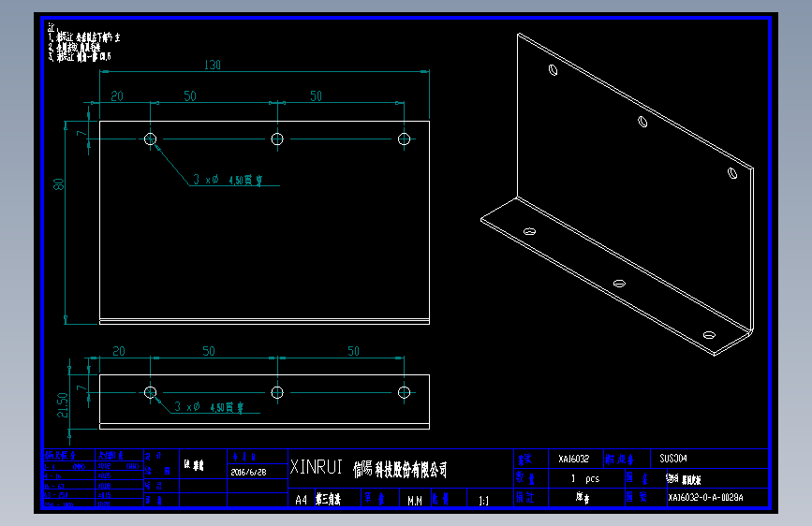Click the leftmost hole in the top view
Screen dimensions: 812x526
coord(150,139)
